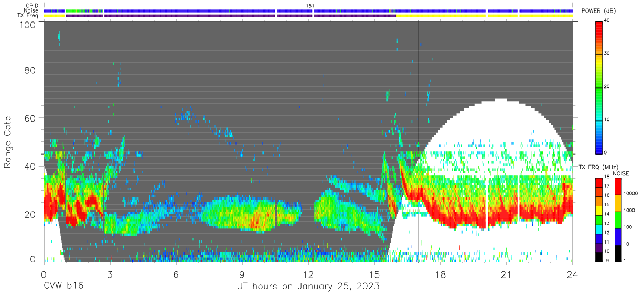Click the 10000 label on the noise legend
The width and height of the screenshot is (644, 297).
tap(631, 193)
